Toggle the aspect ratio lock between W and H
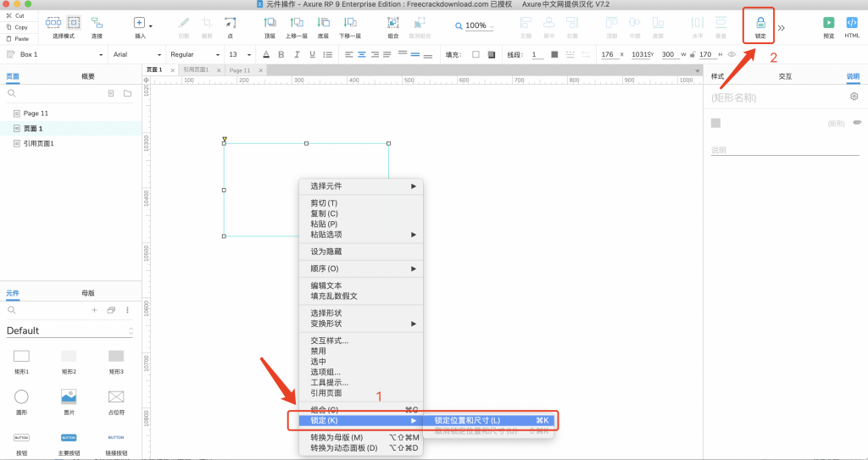This screenshot has height=460, width=868. 692,54
